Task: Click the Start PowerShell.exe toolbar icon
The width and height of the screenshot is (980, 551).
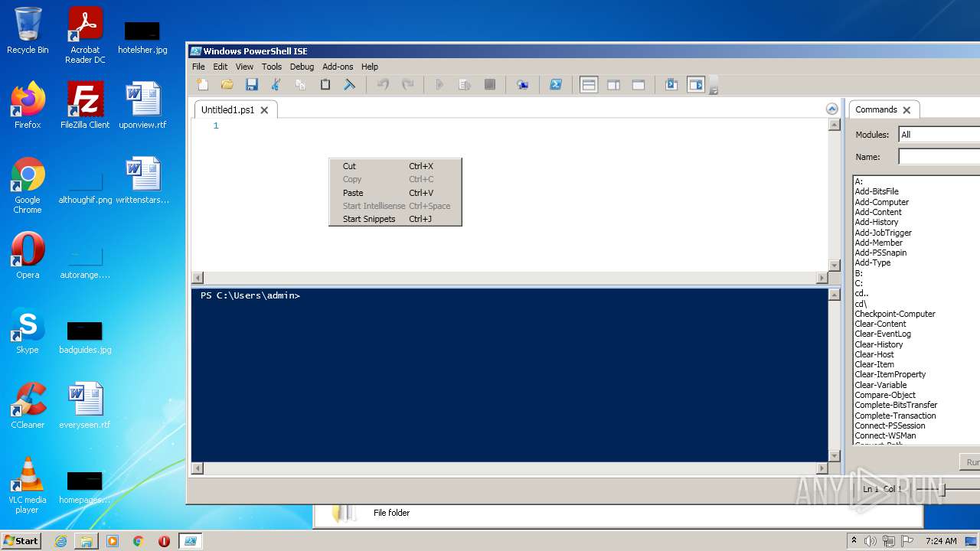Action: click(x=556, y=85)
